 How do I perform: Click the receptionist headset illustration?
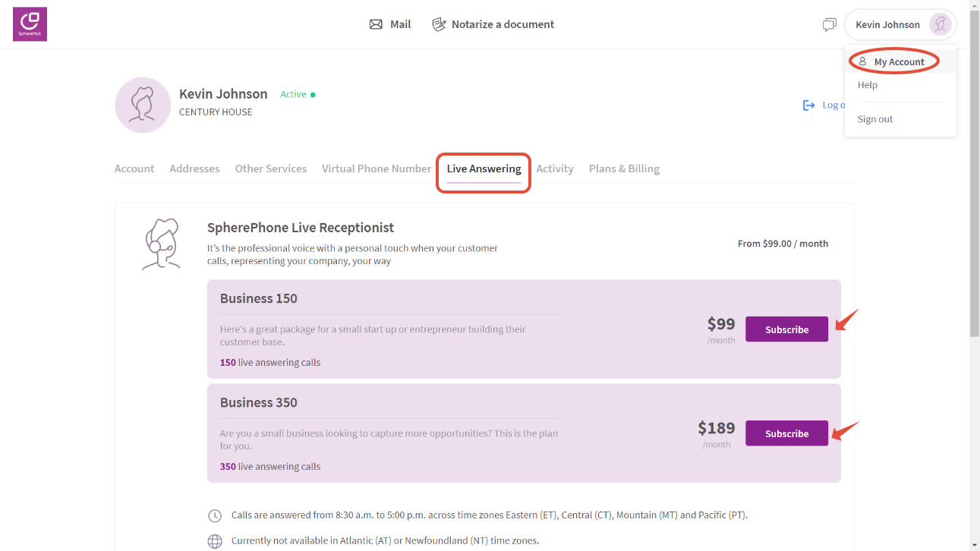pyautogui.click(x=161, y=244)
